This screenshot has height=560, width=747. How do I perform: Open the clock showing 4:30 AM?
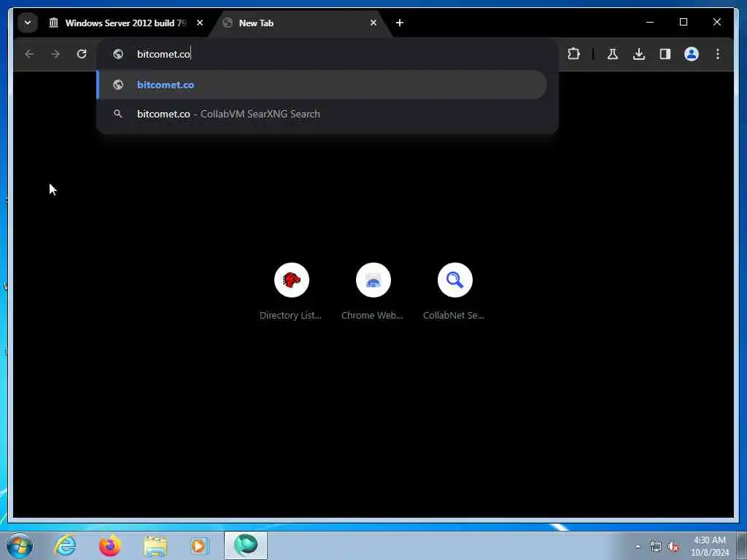click(710, 546)
